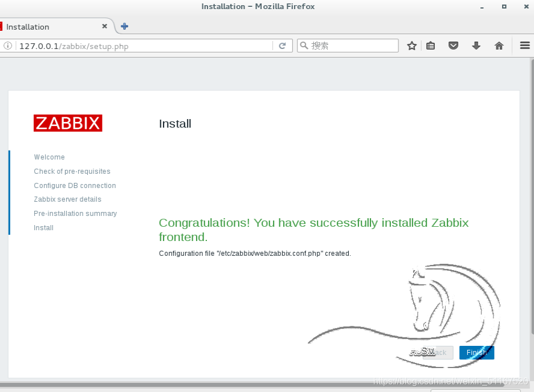Select Check of pre-requisites step

tap(72, 171)
